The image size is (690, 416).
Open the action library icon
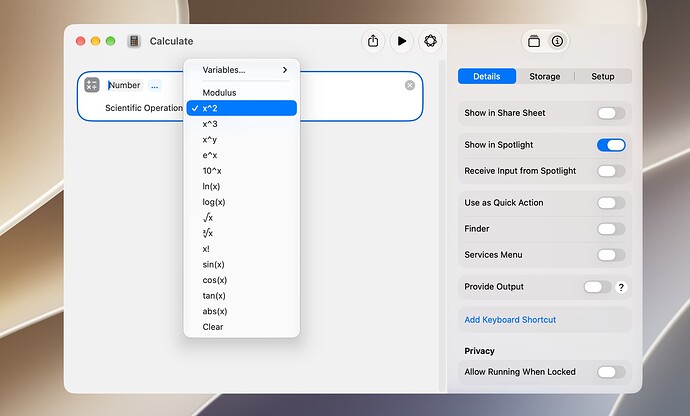click(534, 41)
